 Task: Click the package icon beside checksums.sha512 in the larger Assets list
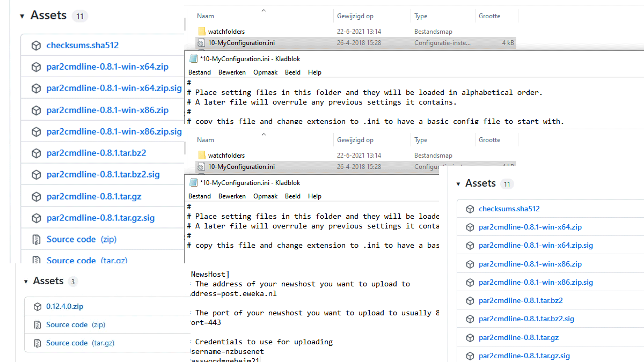point(36,46)
